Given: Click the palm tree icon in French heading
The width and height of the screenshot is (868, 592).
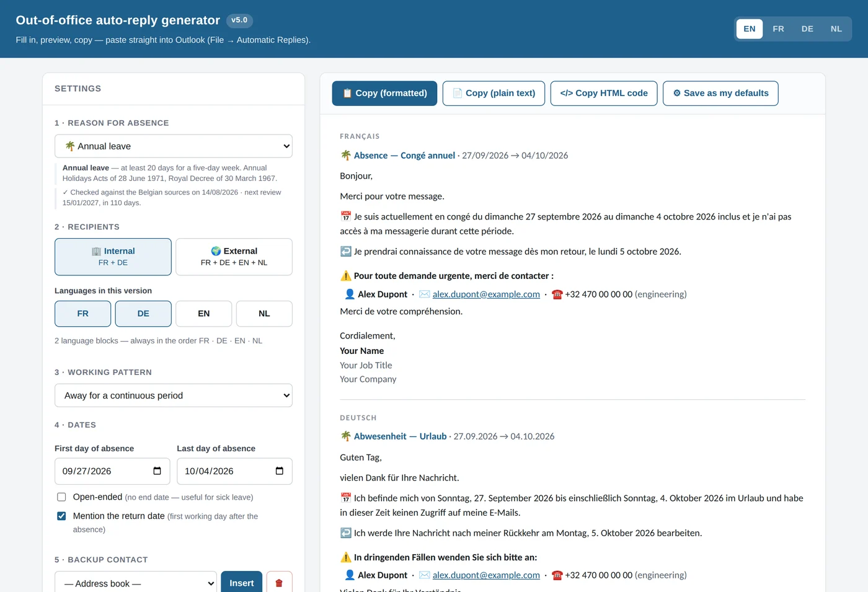Looking at the screenshot, I should tap(346, 155).
